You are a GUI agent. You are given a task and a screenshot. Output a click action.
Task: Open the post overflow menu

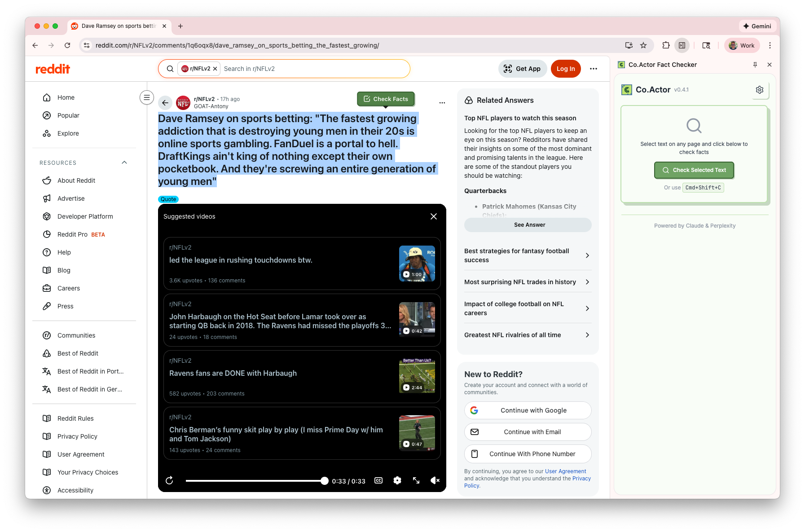pyautogui.click(x=442, y=102)
